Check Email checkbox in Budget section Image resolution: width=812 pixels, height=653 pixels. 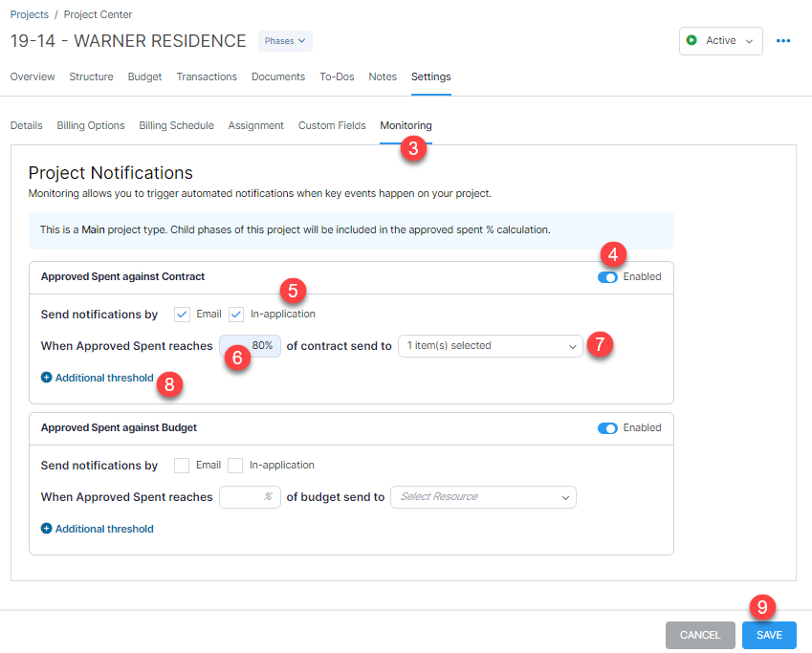(x=182, y=466)
